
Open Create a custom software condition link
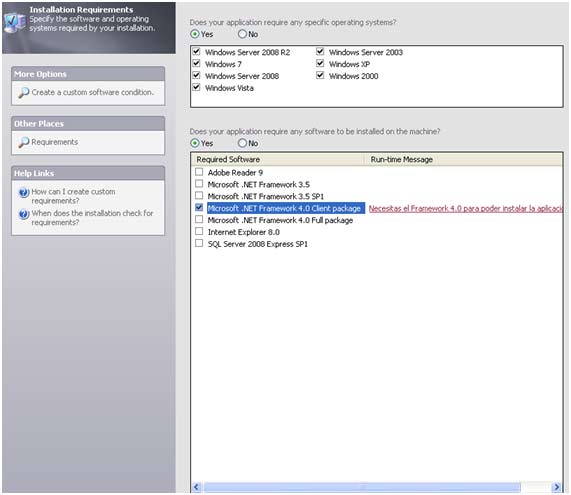pos(92,93)
